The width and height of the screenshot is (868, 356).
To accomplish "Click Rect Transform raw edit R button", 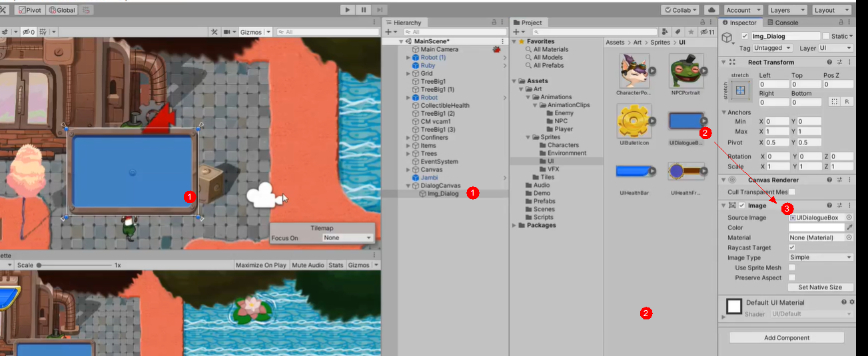I will [x=847, y=102].
